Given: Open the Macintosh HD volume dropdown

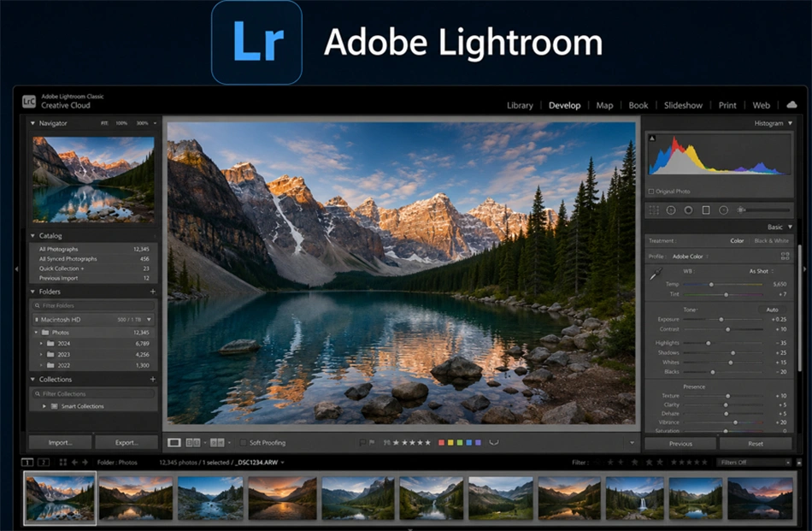Looking at the screenshot, I should (149, 320).
